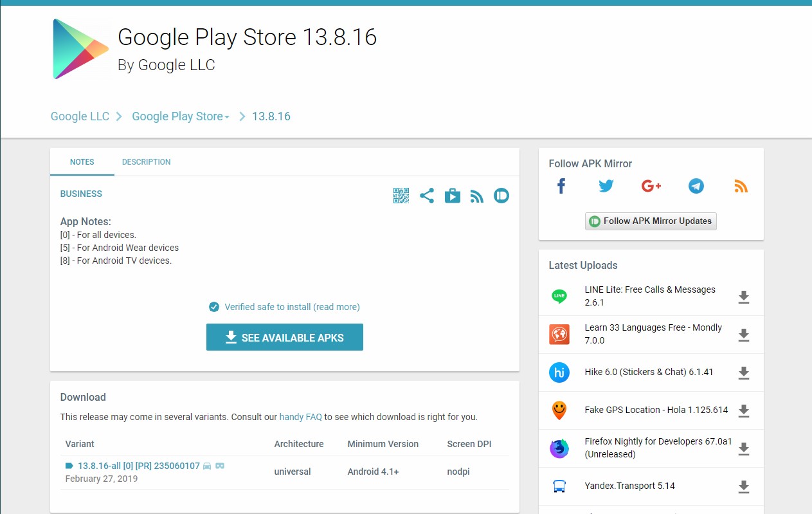The image size is (812, 514).
Task: Open APK Mirror Twitter icon
Action: point(606,187)
